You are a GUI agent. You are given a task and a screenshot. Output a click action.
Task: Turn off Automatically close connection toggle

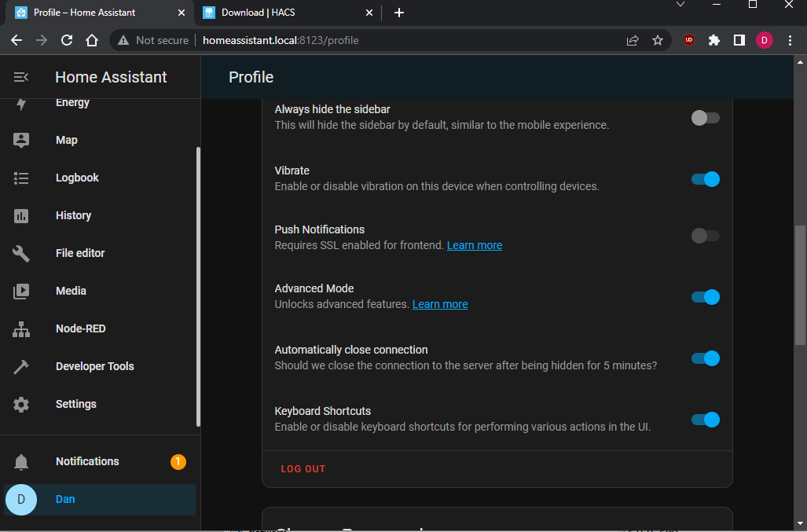(x=705, y=358)
